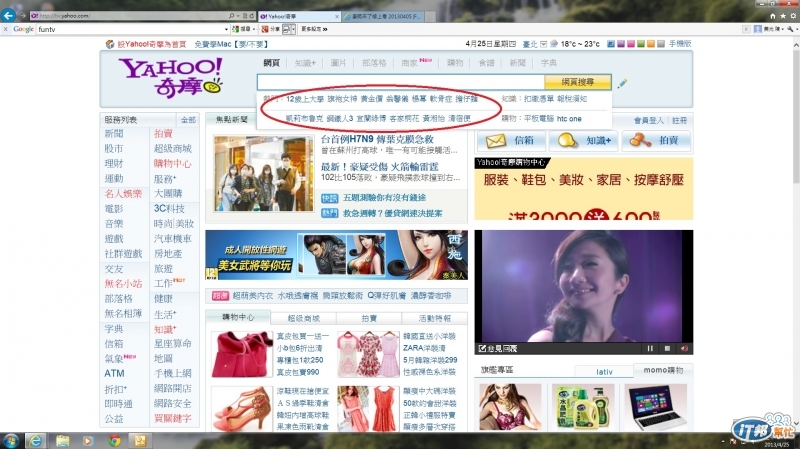Viewport: 800px width, 449px height.
Task: Select the 知識+ search tab
Action: [x=305, y=63]
